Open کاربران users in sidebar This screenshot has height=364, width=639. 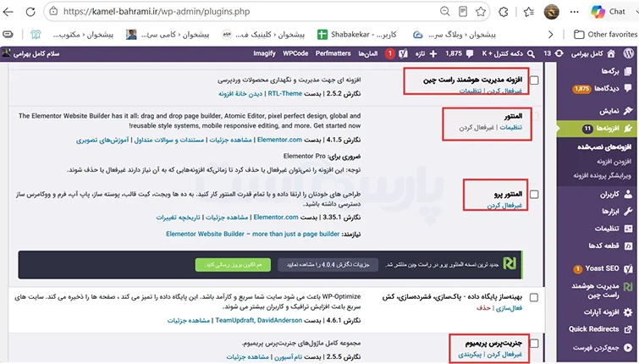(615, 195)
